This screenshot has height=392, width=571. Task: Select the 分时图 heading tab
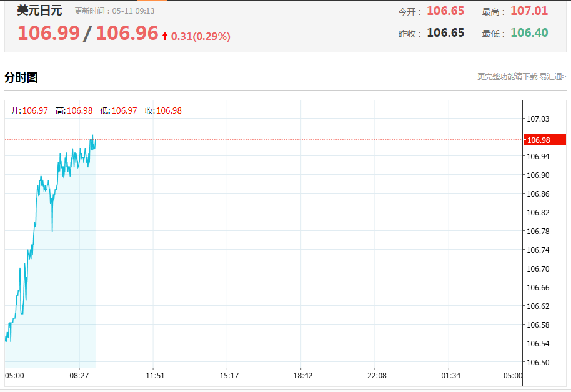pos(21,78)
